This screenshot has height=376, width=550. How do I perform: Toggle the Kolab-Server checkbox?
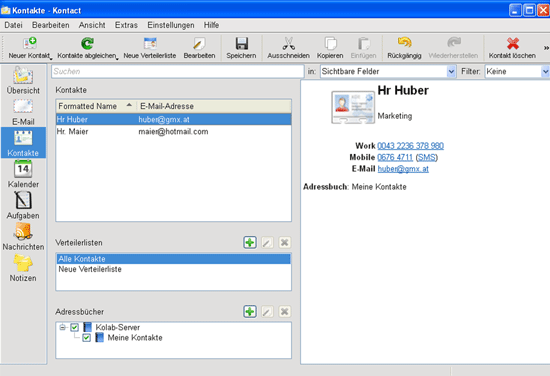coord(74,327)
